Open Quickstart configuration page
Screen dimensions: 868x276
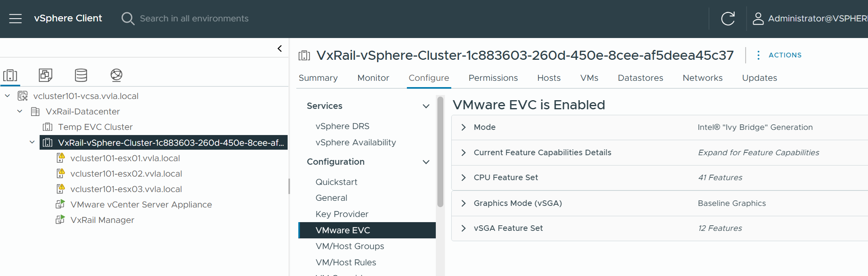[336, 182]
